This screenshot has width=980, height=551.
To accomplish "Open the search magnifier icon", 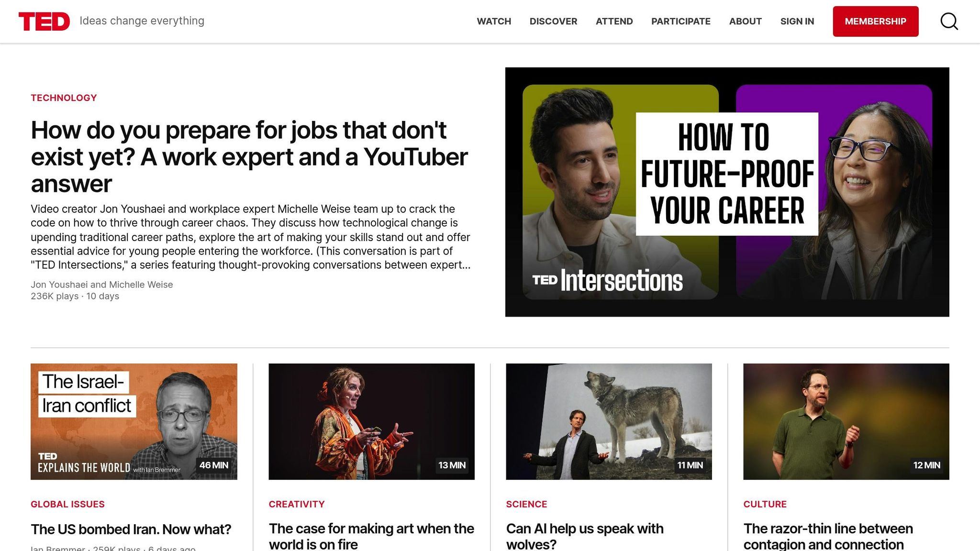I will click(x=949, y=21).
